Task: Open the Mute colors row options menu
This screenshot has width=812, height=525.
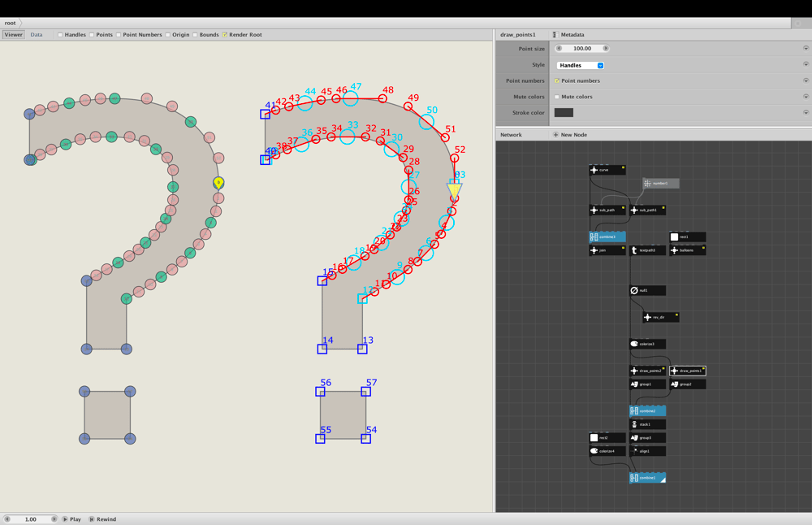Action: tap(806, 97)
